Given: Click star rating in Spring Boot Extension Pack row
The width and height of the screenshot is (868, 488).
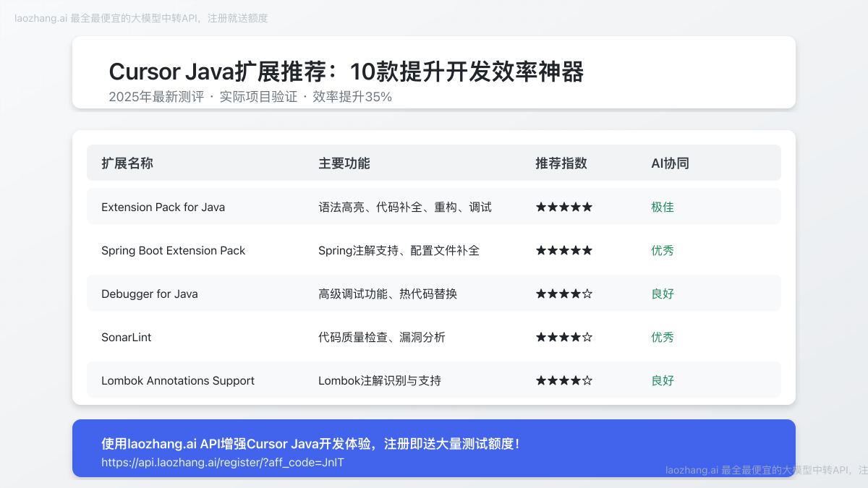Looking at the screenshot, I should click(x=564, y=250).
